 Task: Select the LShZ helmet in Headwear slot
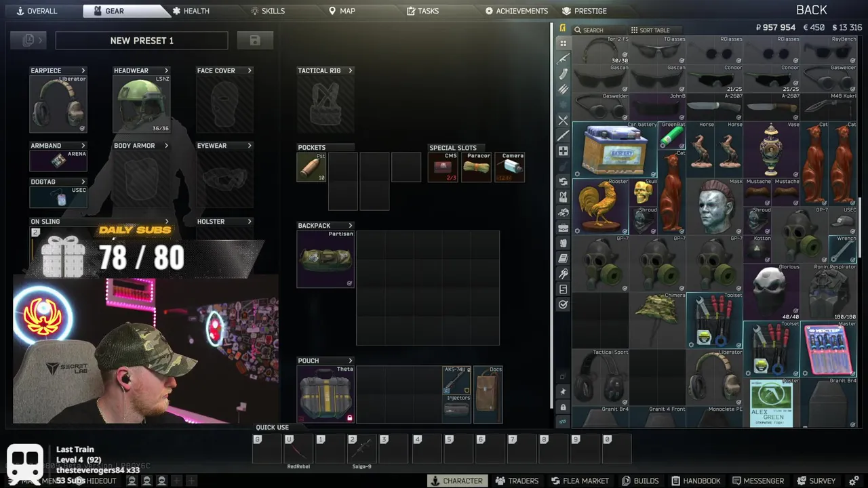(x=141, y=104)
